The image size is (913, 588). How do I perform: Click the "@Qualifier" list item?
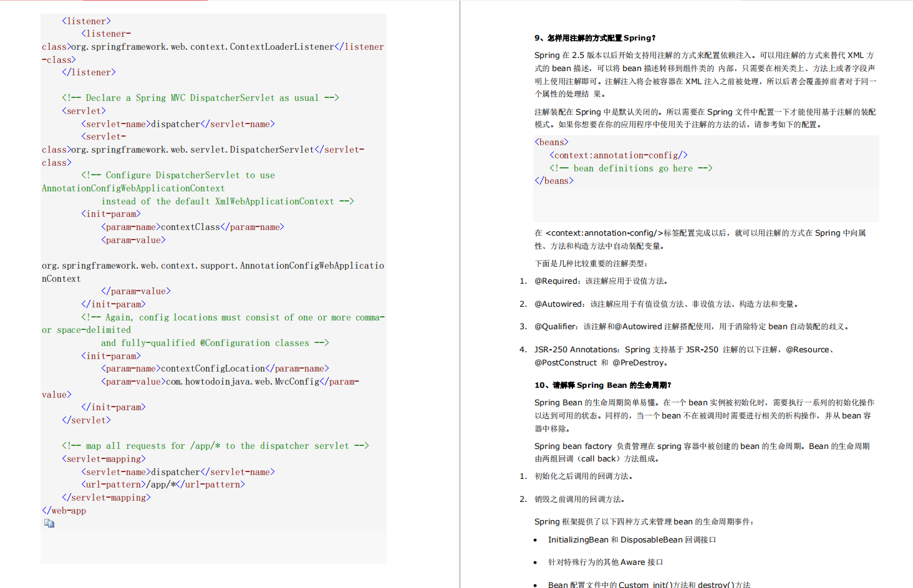(x=691, y=327)
